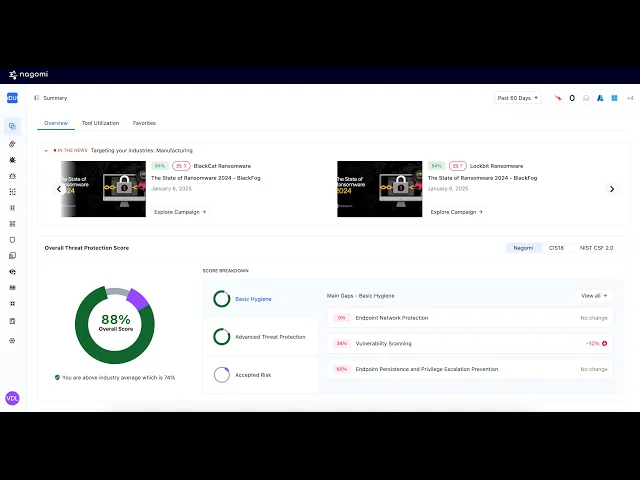
Task: Open the tree structure sidebar icon
Action: click(x=12, y=192)
